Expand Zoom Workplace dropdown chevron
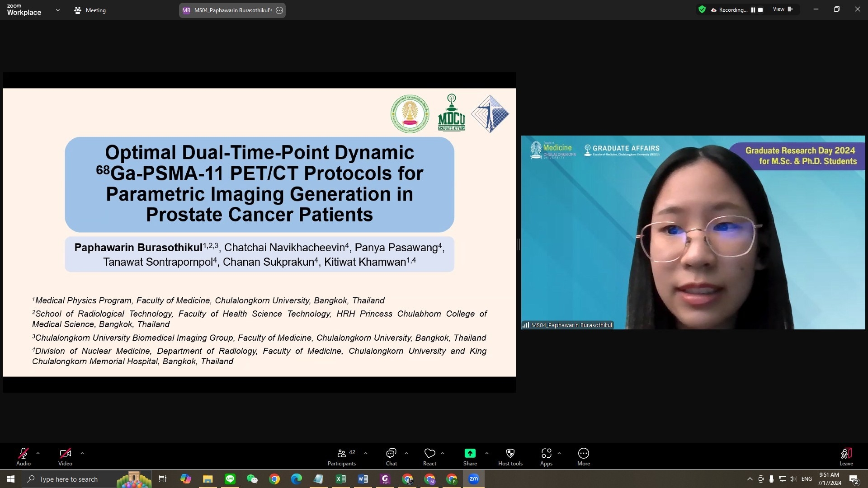The width and height of the screenshot is (868, 488). (57, 10)
